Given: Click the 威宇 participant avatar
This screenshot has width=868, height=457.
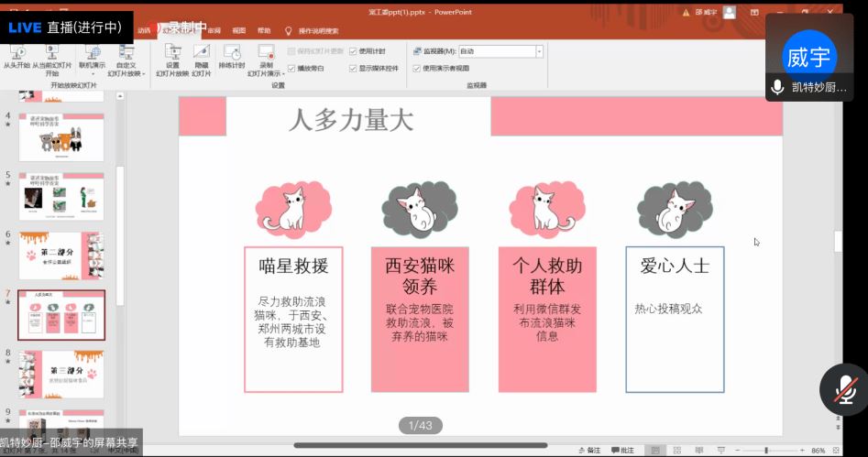Looking at the screenshot, I should tap(808, 57).
